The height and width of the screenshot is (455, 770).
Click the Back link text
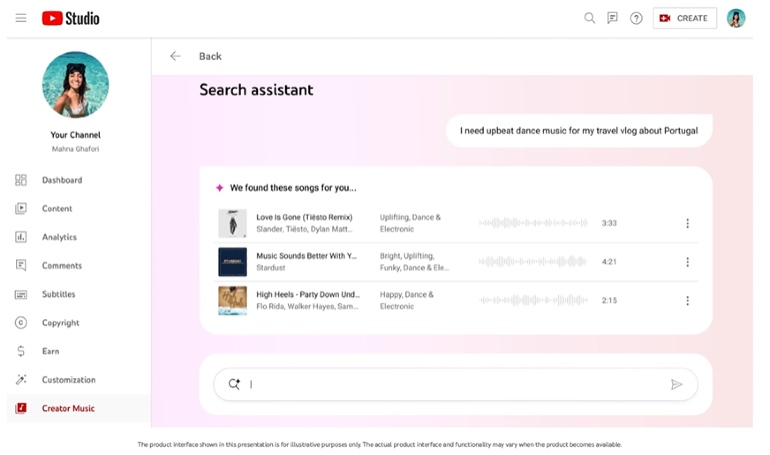pyautogui.click(x=210, y=56)
